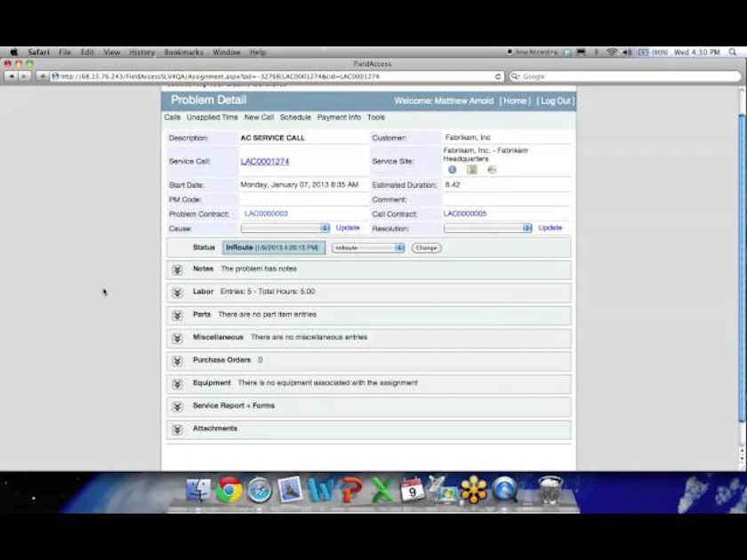
Task: Open the New Call menu item
Action: pos(259,117)
